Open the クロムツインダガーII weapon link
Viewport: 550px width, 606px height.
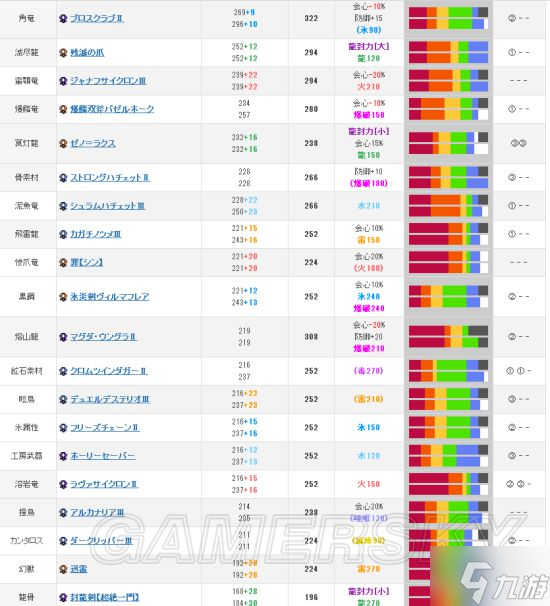pos(108,371)
